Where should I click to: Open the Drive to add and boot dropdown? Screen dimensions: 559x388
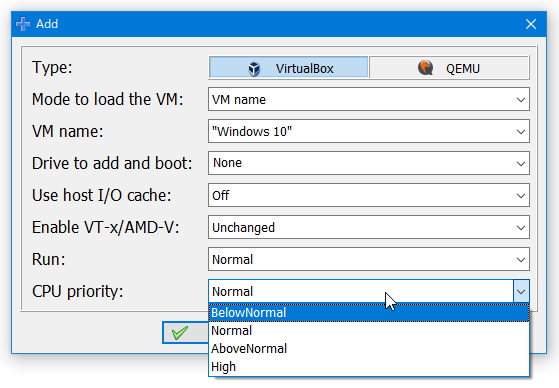[369, 163]
